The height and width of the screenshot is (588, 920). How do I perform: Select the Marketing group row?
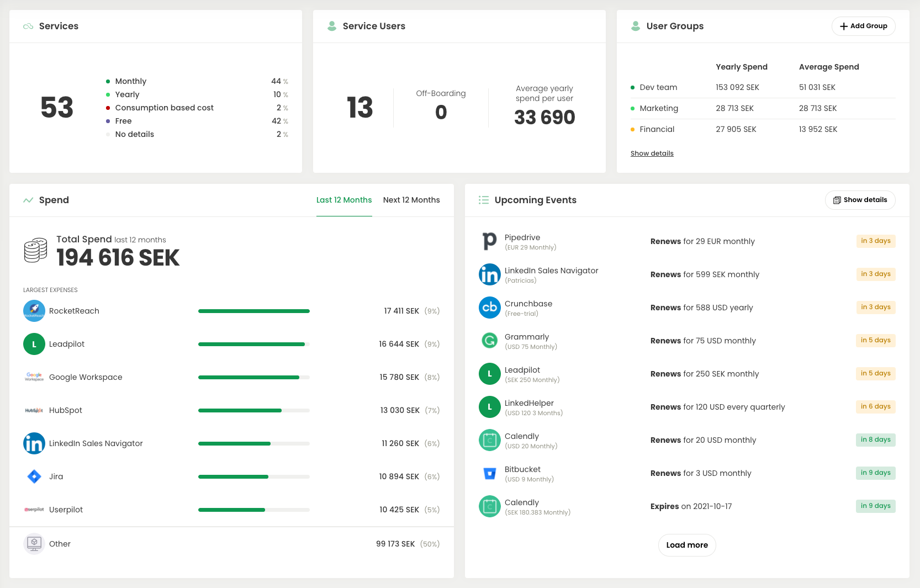[763, 108]
